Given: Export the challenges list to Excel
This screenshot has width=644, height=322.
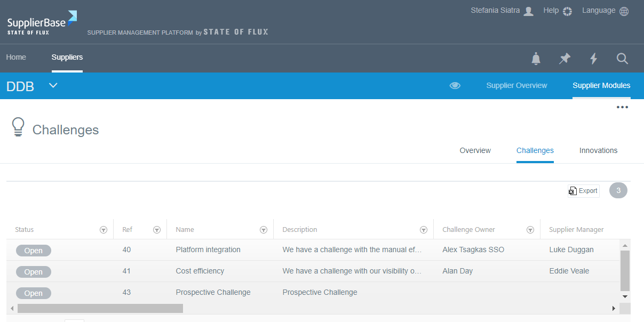Looking at the screenshot, I should (x=583, y=191).
